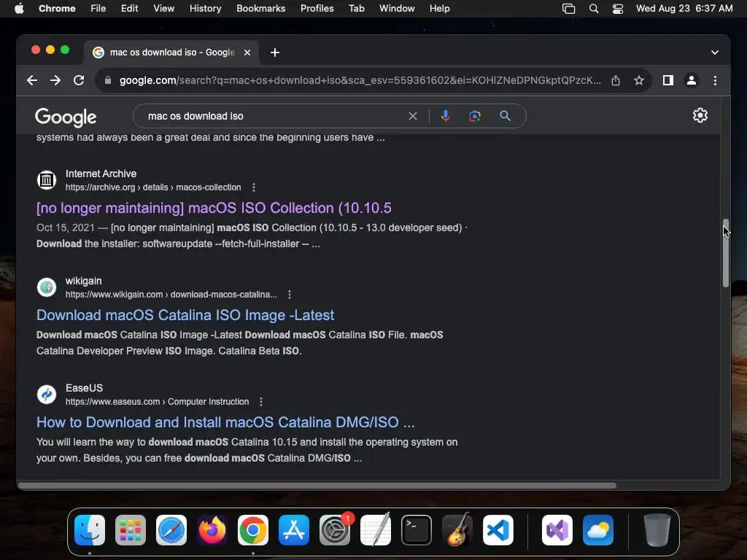Open more options for EaseUS result
The width and height of the screenshot is (747, 560).
point(261,402)
